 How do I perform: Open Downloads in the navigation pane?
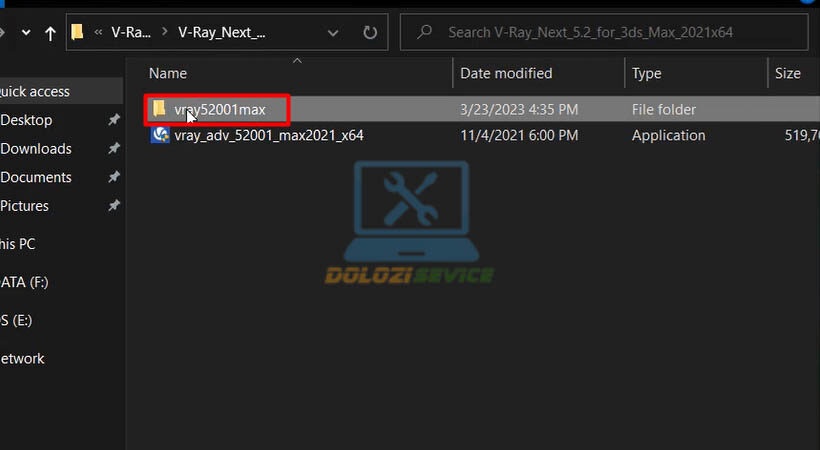point(36,149)
